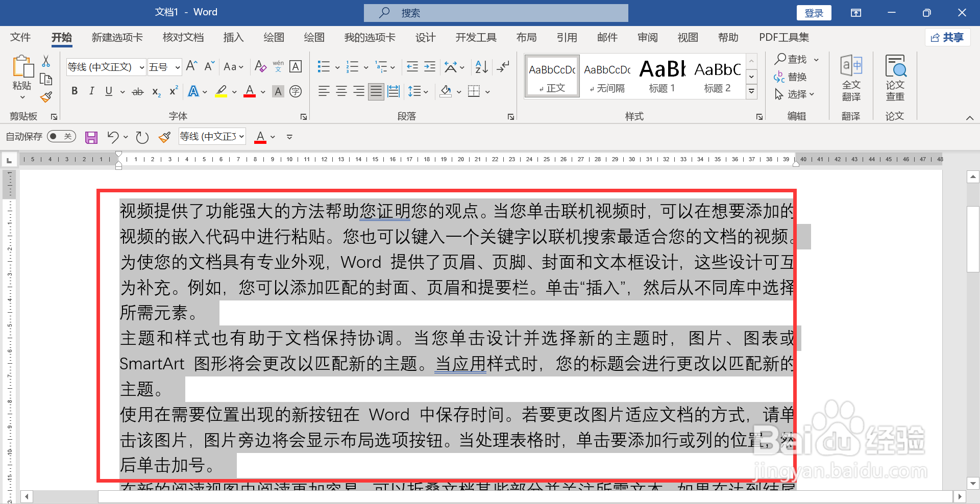Open the Change Case Aa dropdown
980x504 pixels.
pos(233,67)
